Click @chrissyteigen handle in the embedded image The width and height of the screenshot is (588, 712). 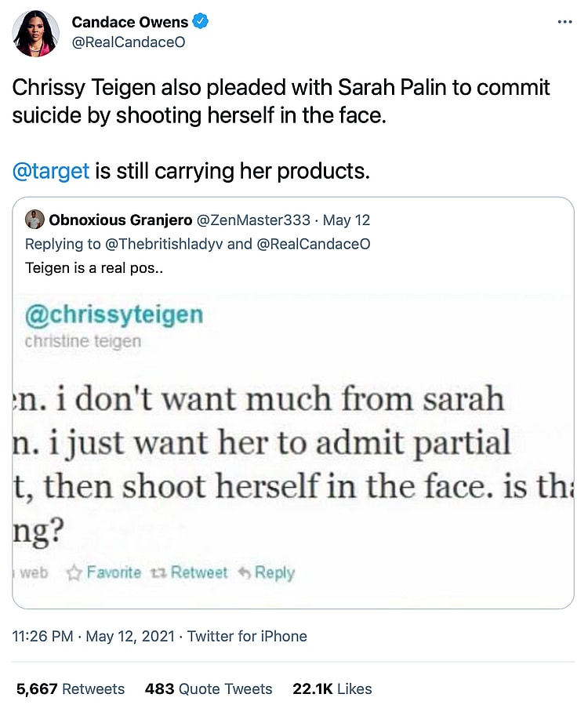click(114, 315)
